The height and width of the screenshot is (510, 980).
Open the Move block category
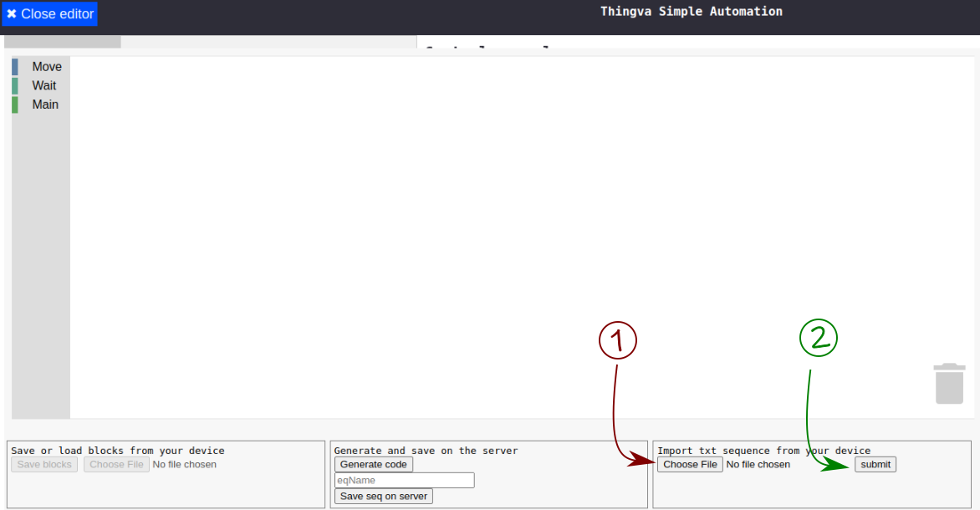[x=47, y=67]
